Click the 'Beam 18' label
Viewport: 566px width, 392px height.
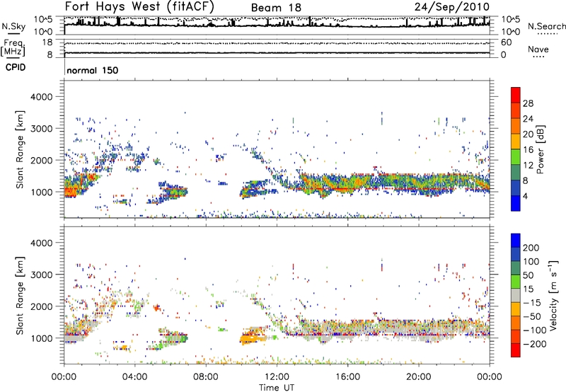(276, 8)
